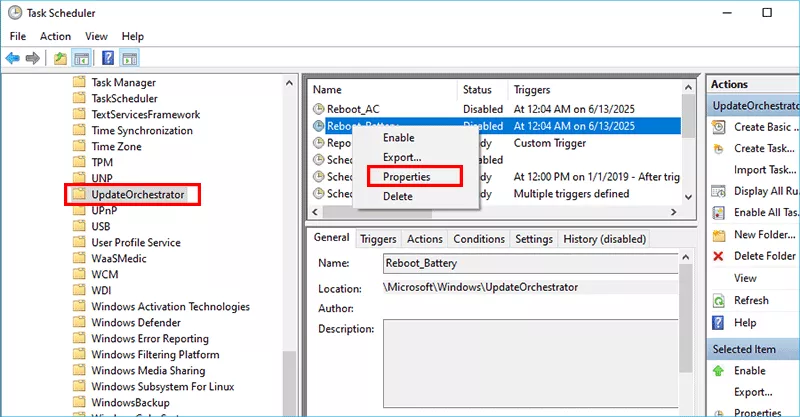This screenshot has height=417, width=800.
Task: Open the Help menu
Action: [133, 36]
